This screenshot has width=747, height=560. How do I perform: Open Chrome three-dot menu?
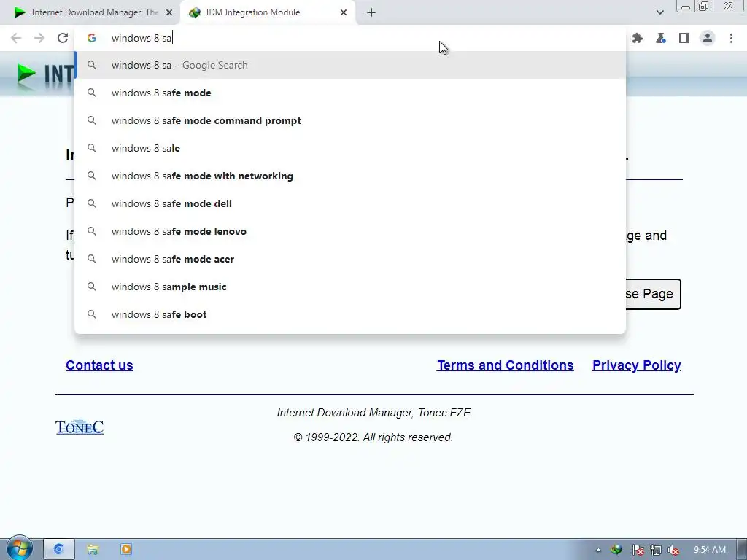point(731,38)
